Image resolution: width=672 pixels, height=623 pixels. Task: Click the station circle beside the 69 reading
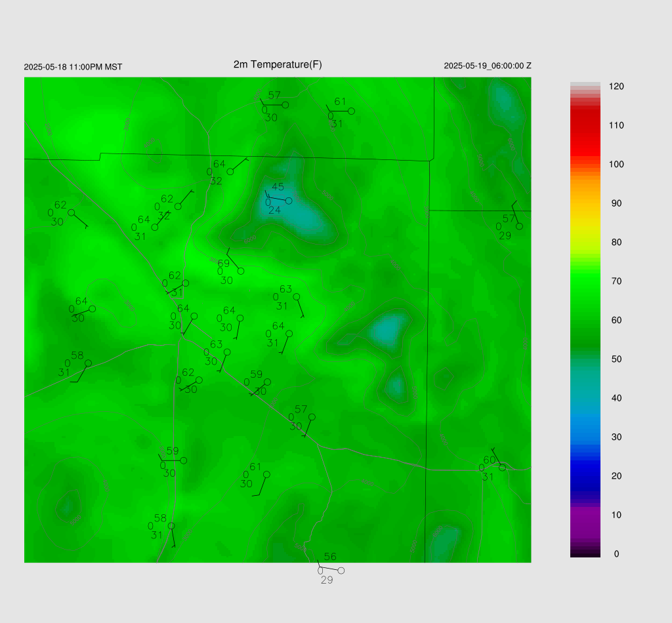pos(241,271)
